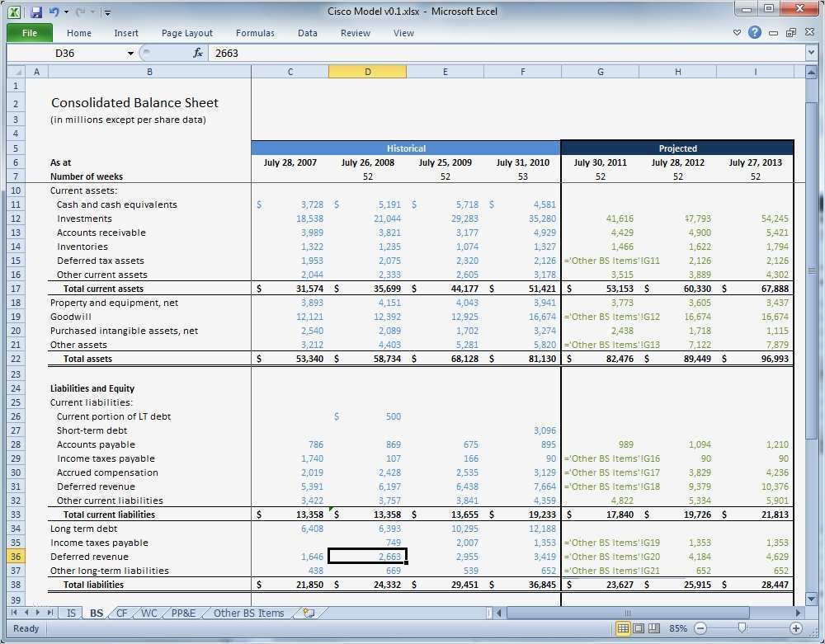Select Total liabilities value 36,845
Viewport: 825px width, 644px height.
(522, 585)
